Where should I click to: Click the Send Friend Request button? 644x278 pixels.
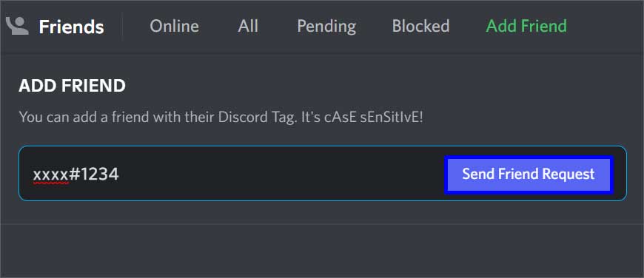pos(529,174)
